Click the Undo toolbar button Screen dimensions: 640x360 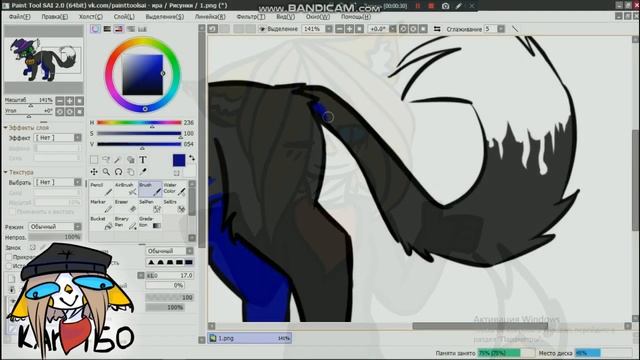pos(213,29)
